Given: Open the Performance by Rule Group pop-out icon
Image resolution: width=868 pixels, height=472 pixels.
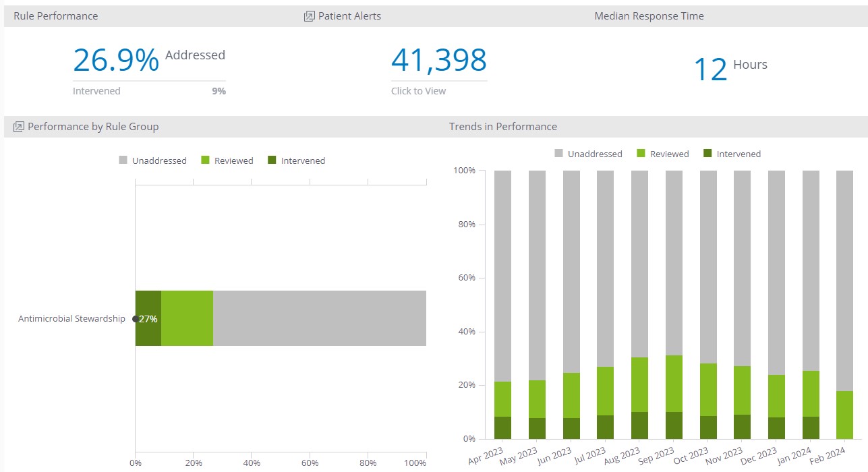Looking at the screenshot, I should pyautogui.click(x=19, y=127).
